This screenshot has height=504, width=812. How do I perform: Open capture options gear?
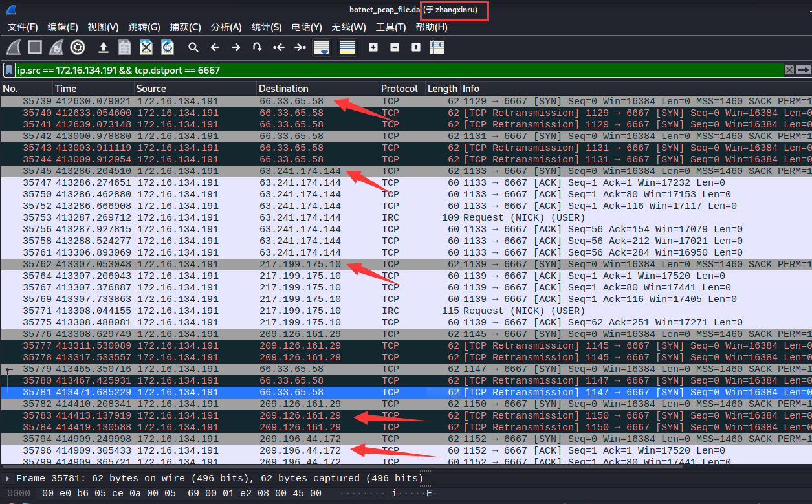click(78, 47)
